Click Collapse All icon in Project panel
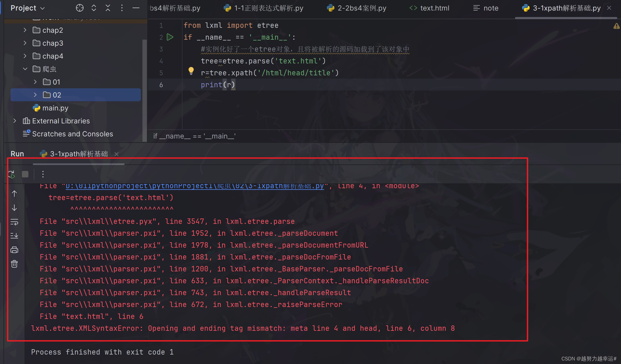This screenshot has width=621, height=364. 108,8
